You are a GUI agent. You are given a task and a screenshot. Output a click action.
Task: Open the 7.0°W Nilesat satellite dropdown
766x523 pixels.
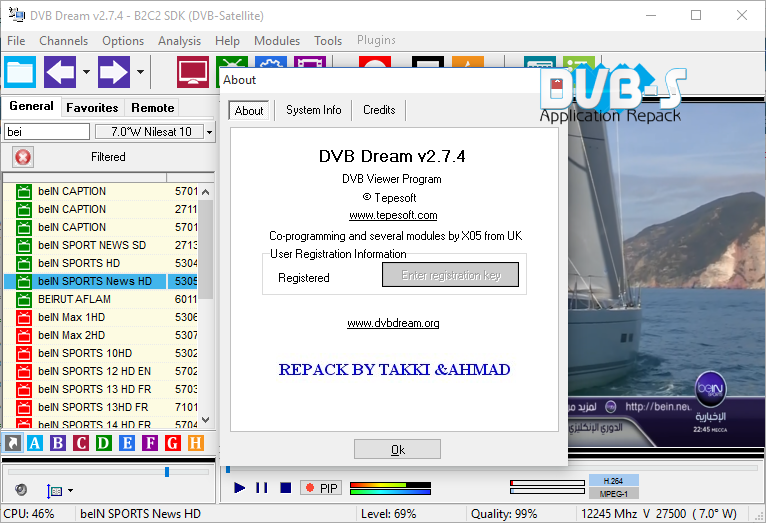(x=210, y=132)
